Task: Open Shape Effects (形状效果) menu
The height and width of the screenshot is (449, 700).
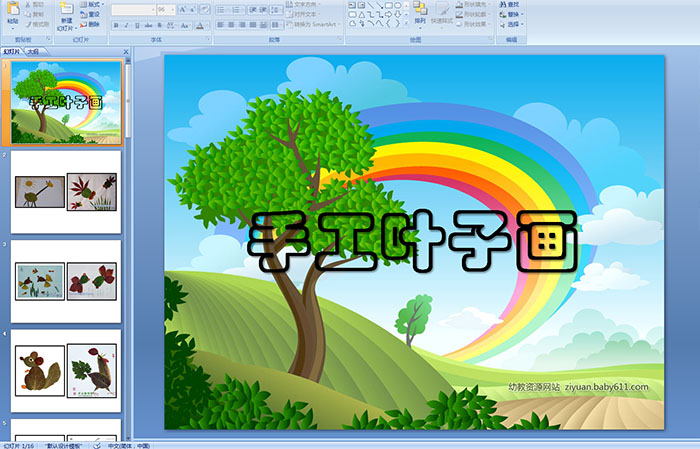Action: (x=473, y=24)
